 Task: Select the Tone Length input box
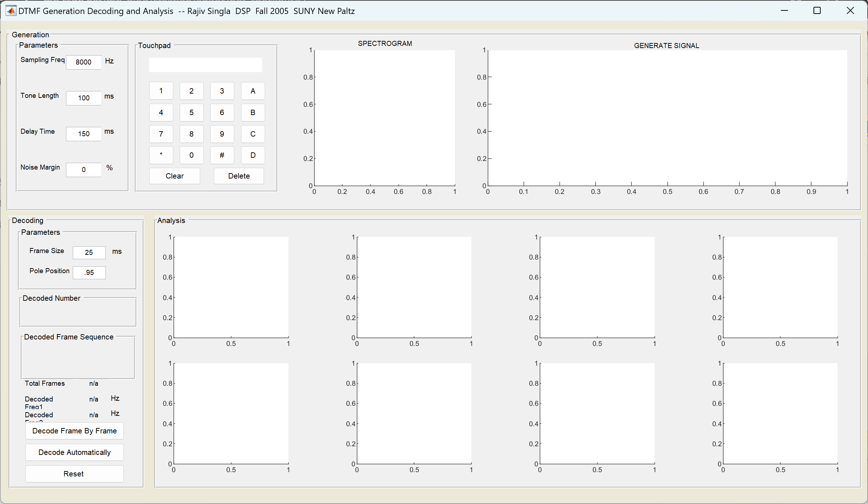[x=84, y=98]
